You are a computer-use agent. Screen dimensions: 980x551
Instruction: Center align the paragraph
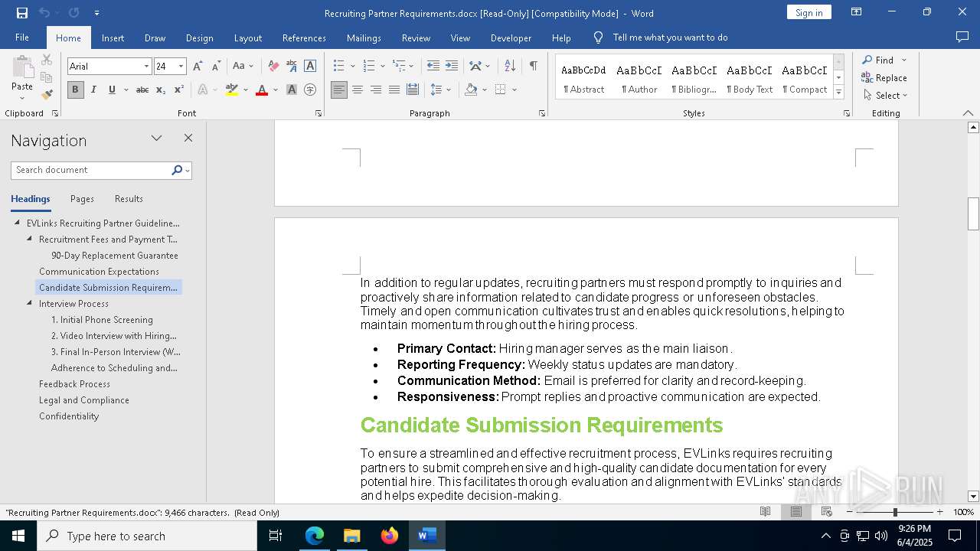358,90
